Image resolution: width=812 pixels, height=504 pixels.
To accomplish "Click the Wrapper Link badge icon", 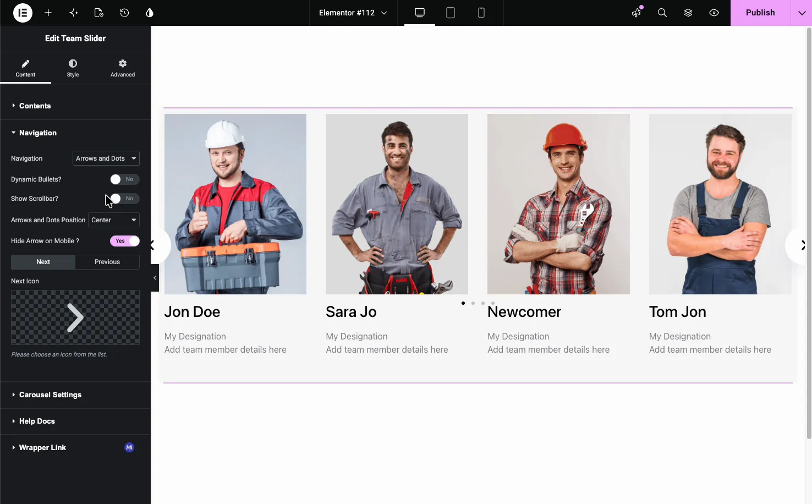I will click(x=129, y=447).
